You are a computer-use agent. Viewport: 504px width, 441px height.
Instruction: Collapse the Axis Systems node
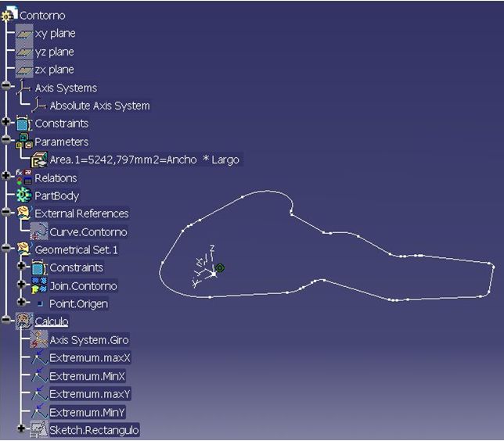(x=5, y=85)
